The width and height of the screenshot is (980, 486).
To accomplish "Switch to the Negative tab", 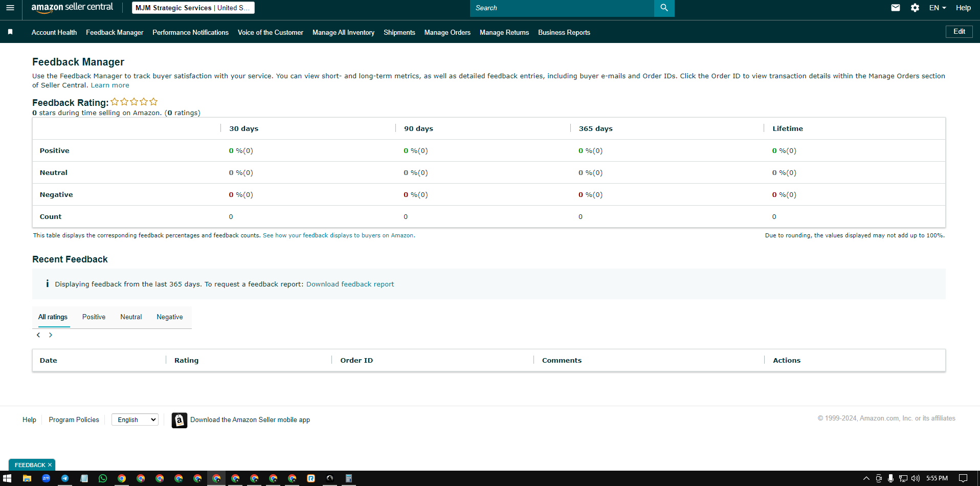I will click(x=170, y=317).
